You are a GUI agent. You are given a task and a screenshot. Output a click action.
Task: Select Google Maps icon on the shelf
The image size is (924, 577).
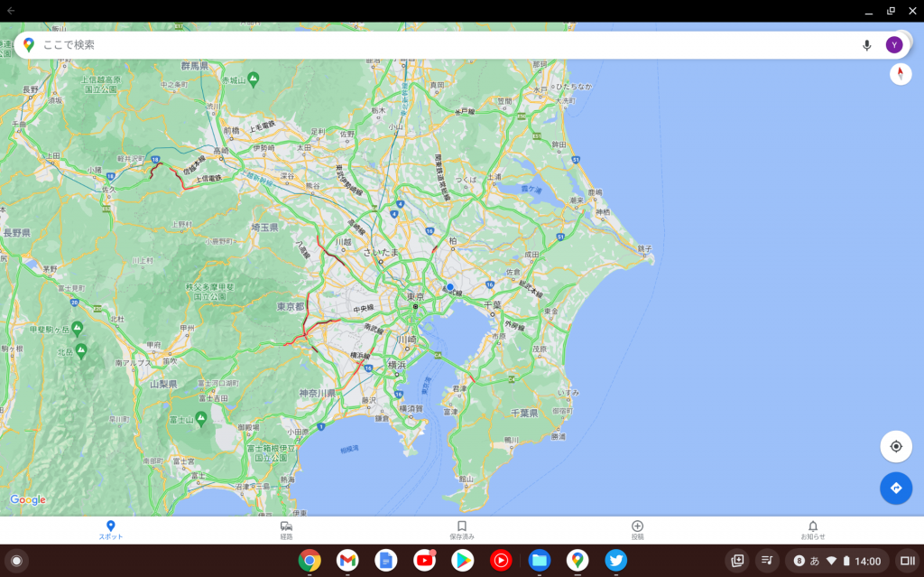577,561
